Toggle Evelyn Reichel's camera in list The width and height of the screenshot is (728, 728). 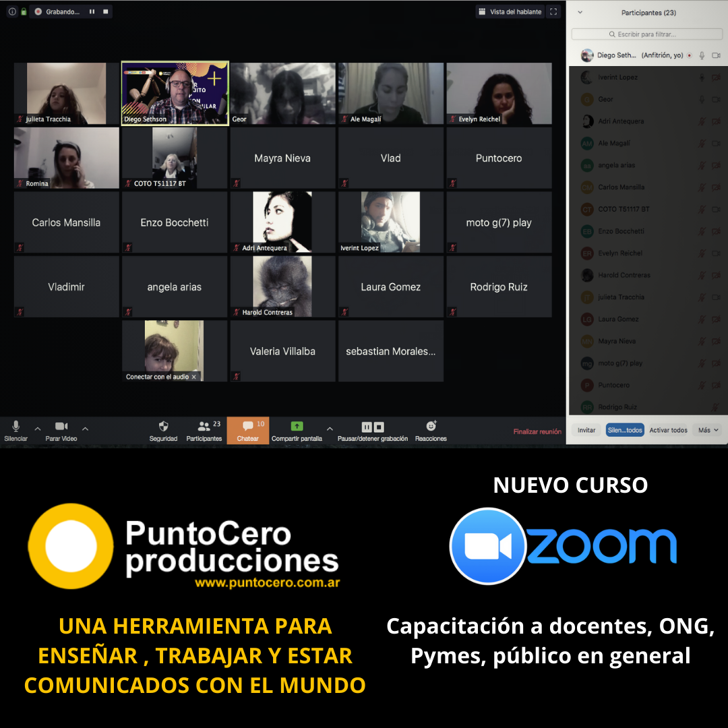[716, 253]
